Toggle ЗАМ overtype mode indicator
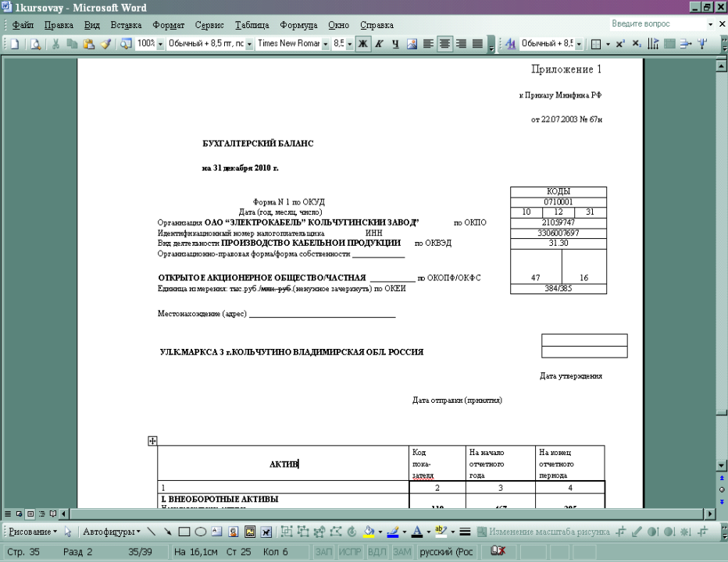The image size is (728, 562). [x=402, y=552]
